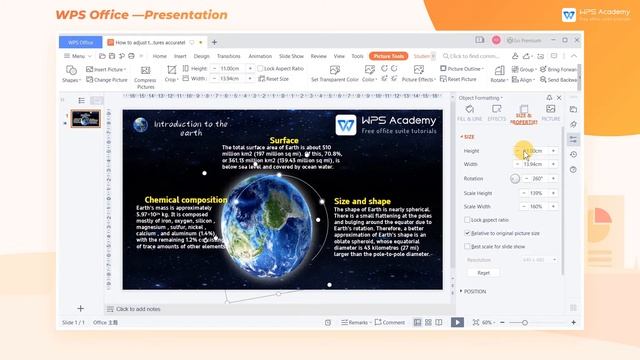Expand the POSITION section
640x360 pixels.
pos(473,291)
